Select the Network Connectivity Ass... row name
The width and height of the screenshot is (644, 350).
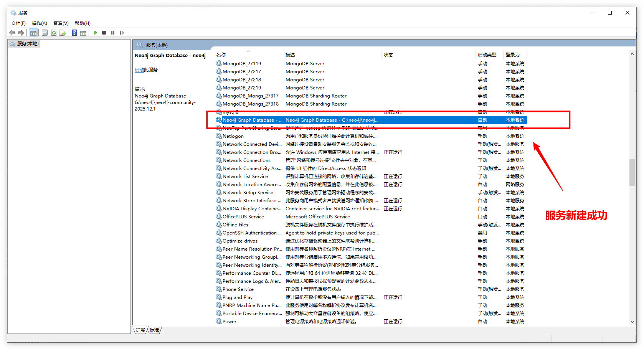click(x=253, y=168)
